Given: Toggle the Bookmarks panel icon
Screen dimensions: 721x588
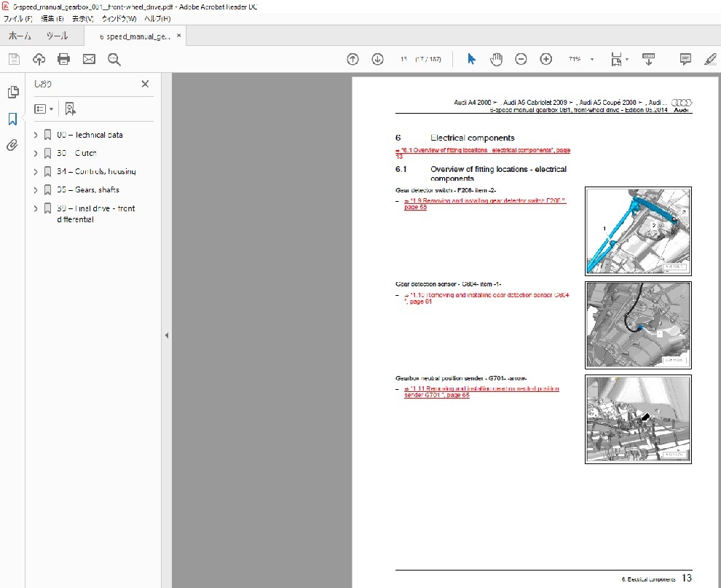Looking at the screenshot, I should tap(12, 119).
